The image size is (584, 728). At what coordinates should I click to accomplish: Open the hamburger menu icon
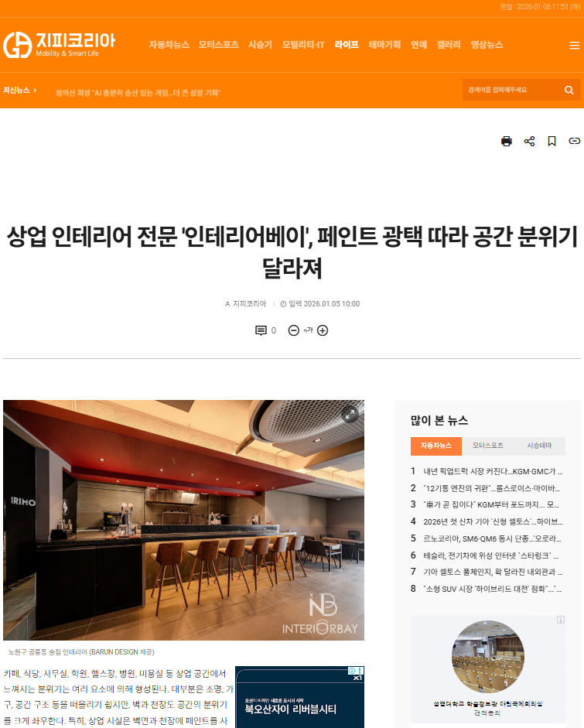pyautogui.click(x=574, y=45)
